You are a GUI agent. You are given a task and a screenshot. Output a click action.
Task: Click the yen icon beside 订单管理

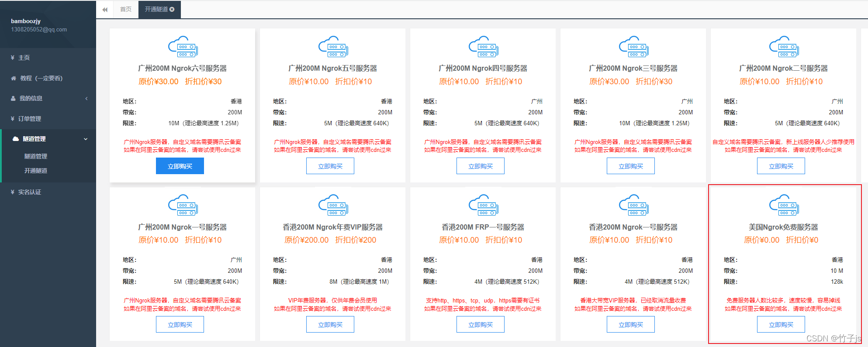[x=13, y=119]
